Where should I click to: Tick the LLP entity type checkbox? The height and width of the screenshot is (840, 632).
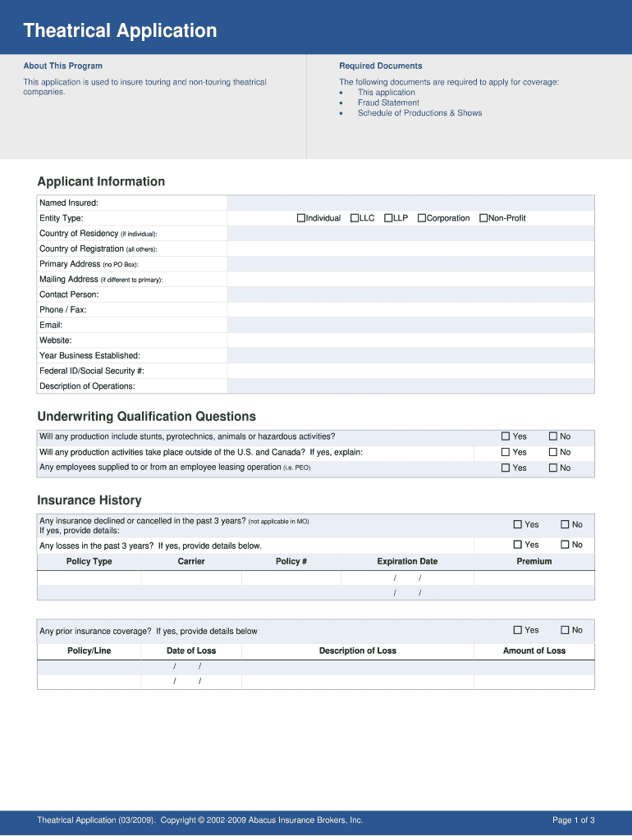point(388,218)
